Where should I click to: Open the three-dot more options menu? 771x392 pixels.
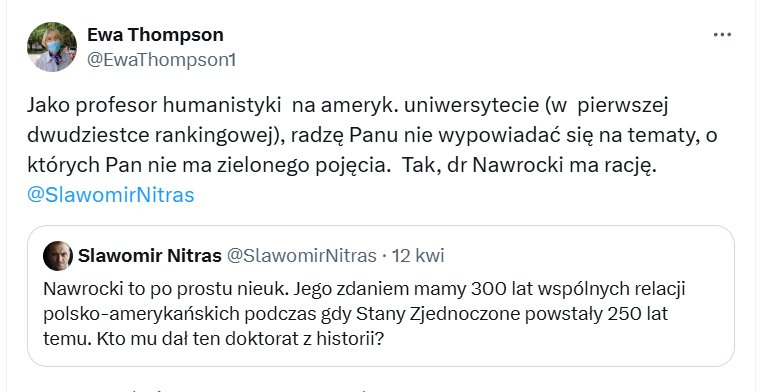click(x=722, y=35)
